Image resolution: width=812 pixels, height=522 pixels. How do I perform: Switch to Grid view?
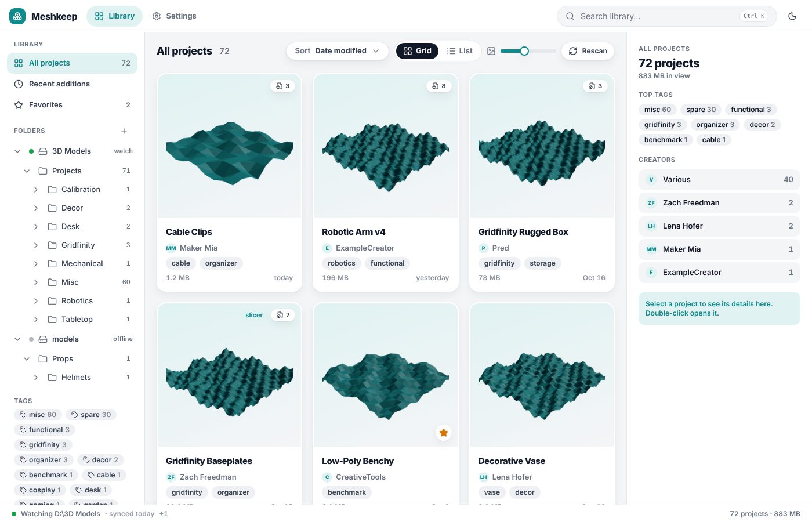[x=418, y=51]
